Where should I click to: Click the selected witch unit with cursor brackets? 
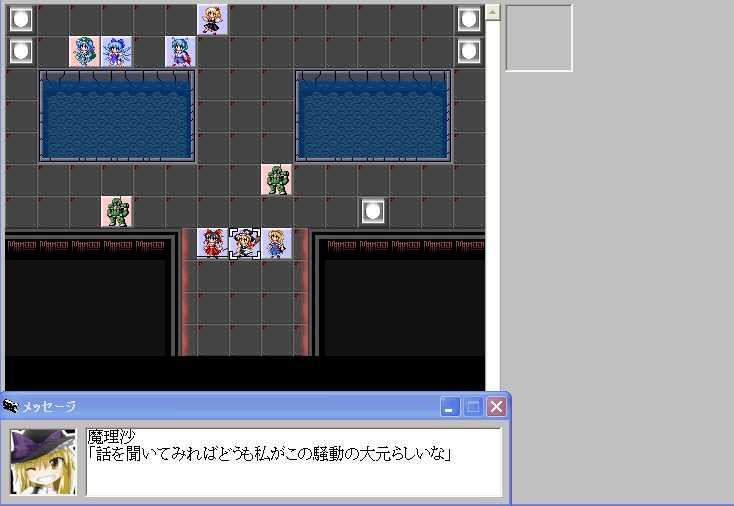click(x=245, y=243)
